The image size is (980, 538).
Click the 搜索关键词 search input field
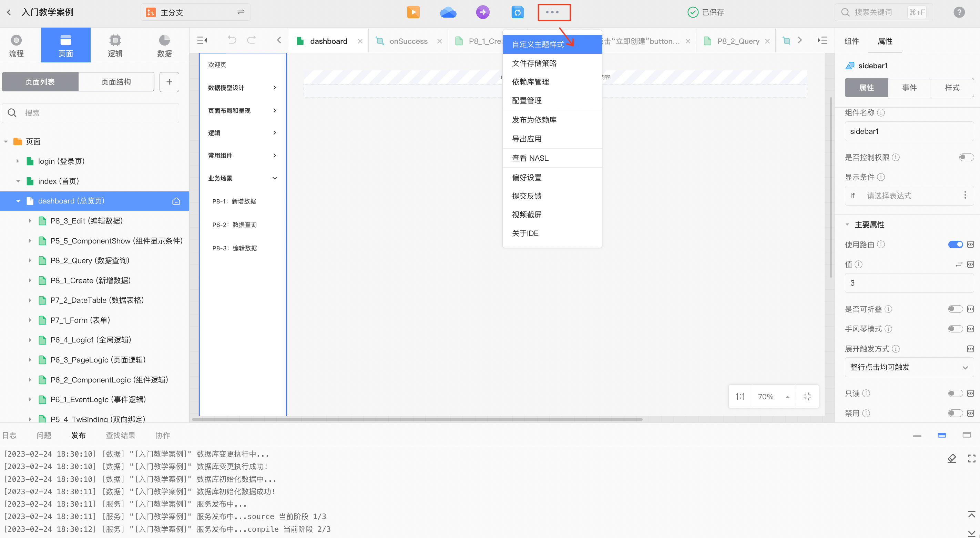tap(875, 12)
